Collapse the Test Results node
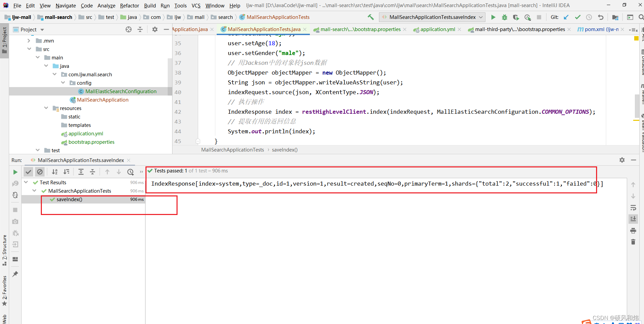 (x=26, y=183)
